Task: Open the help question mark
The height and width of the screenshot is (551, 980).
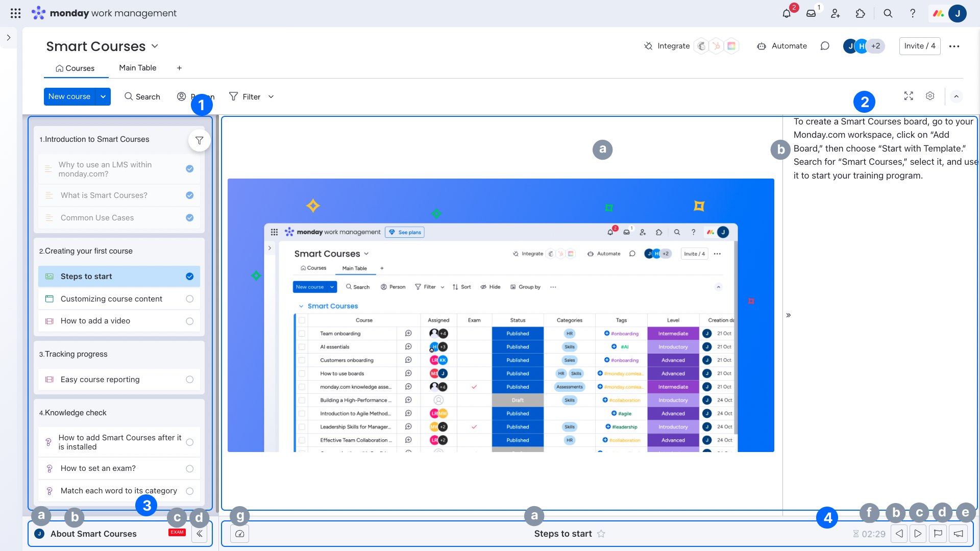Action: [x=913, y=14]
